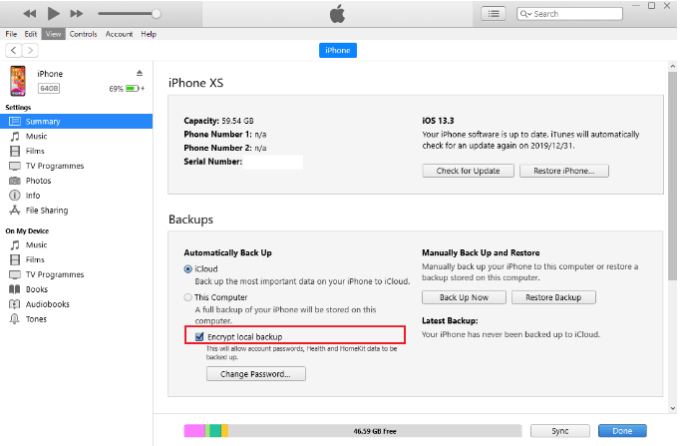Open File Sharing in Settings sidebar
Viewport: 680px width, 446px height.
[x=47, y=211]
